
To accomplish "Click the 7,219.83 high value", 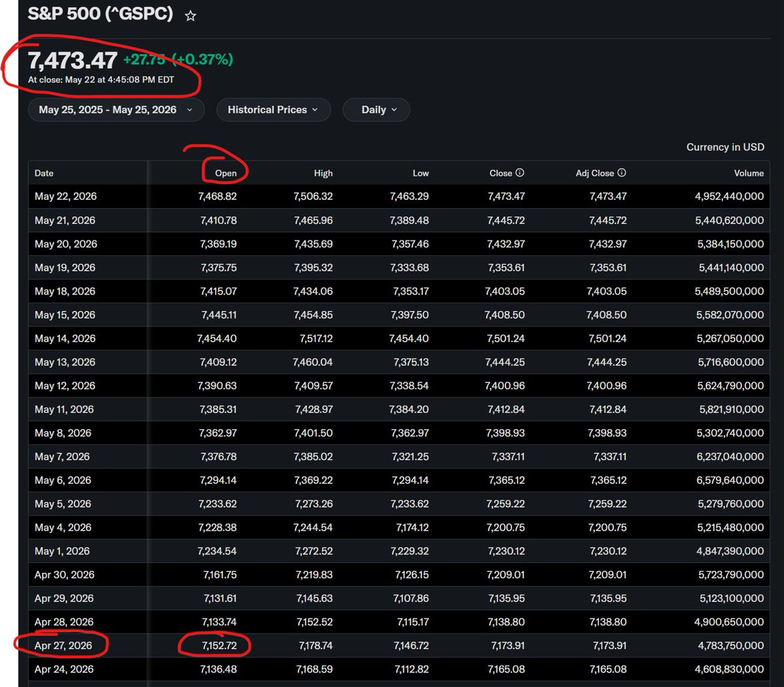I will click(x=314, y=575).
